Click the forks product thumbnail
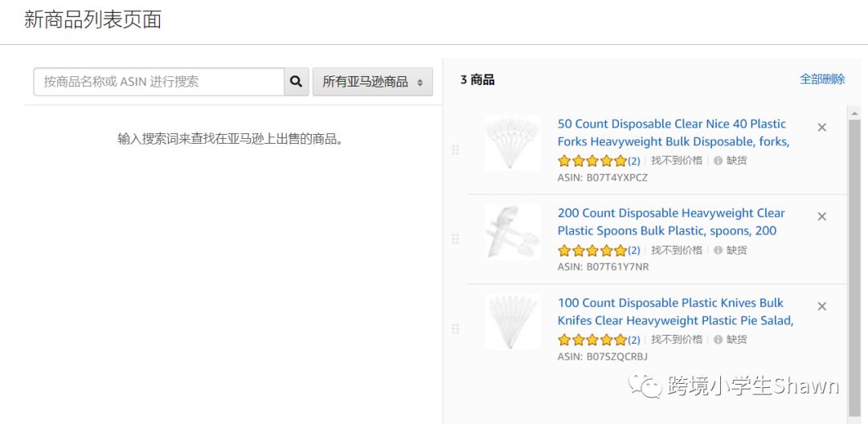868x424 pixels. pos(513,142)
